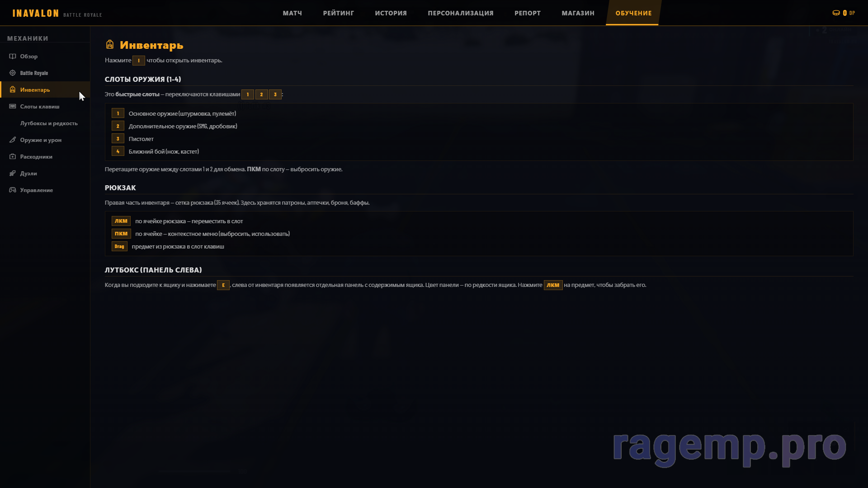Click the INAVALON logo
868x488 pixels.
pyautogui.click(x=36, y=14)
